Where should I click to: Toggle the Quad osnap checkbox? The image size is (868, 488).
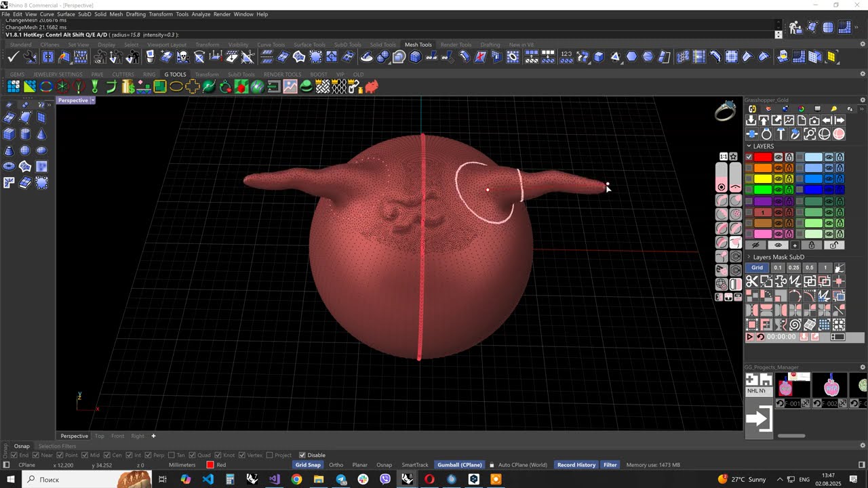[x=192, y=455]
